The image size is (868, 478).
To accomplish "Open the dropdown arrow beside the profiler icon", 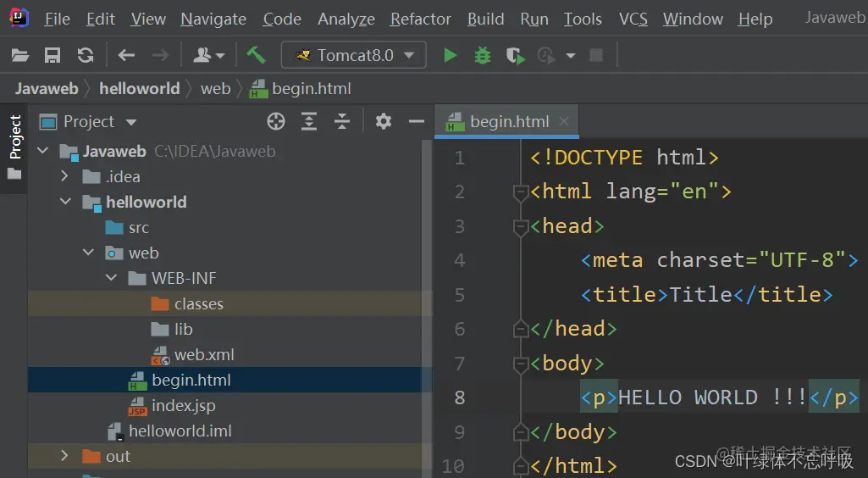I will [571, 56].
